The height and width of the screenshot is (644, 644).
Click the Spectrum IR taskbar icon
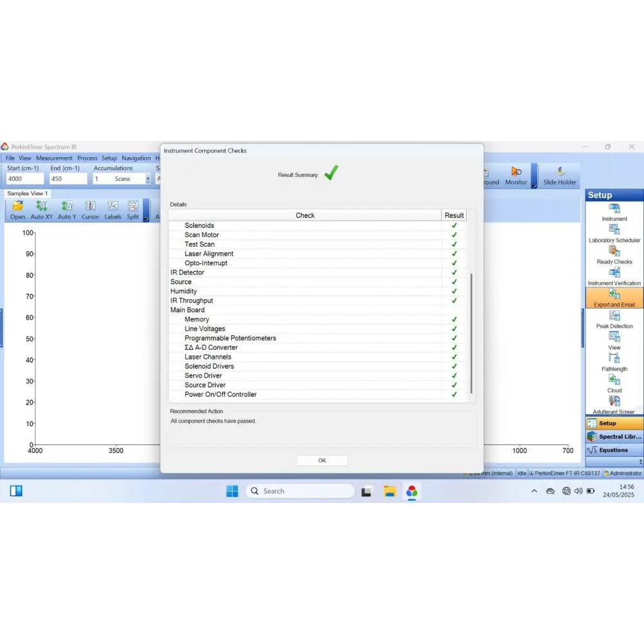pos(412,491)
